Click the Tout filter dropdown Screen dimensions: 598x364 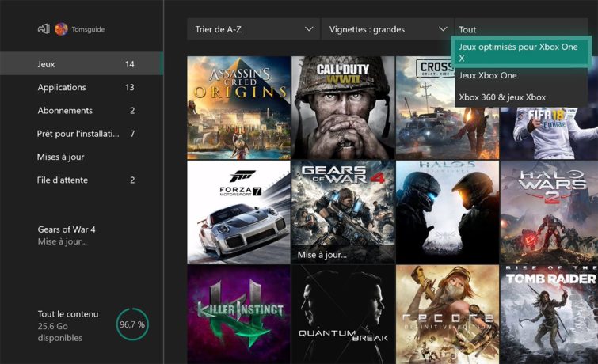click(521, 28)
